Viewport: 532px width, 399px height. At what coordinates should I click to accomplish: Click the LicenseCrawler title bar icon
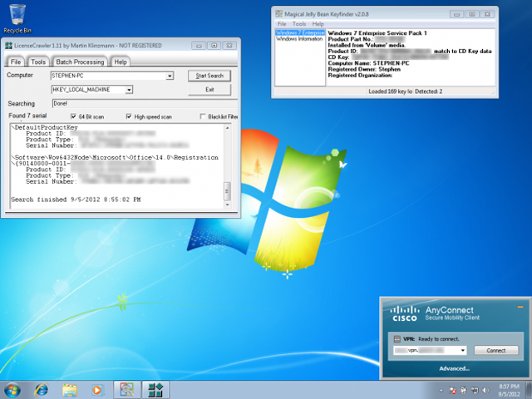8,46
